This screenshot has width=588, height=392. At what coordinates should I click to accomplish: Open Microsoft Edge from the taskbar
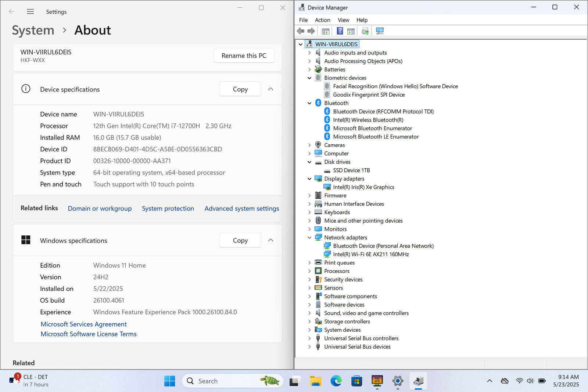pyautogui.click(x=336, y=381)
